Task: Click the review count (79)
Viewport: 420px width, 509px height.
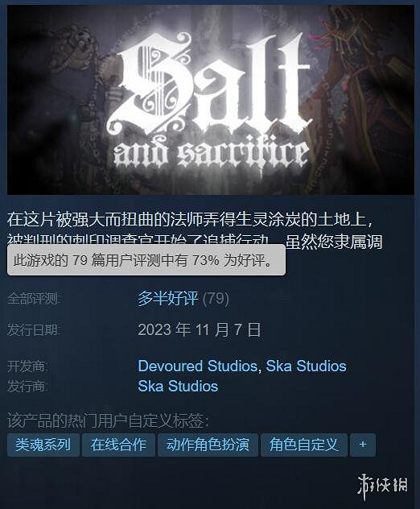Action: pos(216,298)
